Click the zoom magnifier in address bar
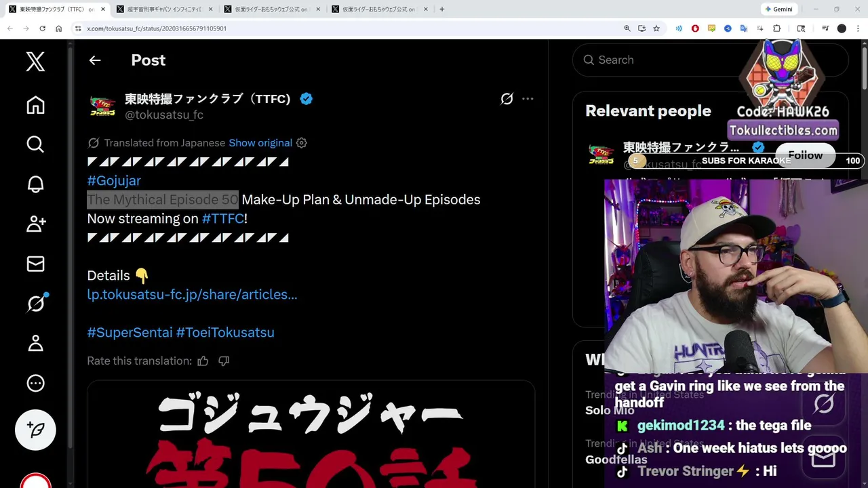The image size is (868, 488). click(x=627, y=28)
